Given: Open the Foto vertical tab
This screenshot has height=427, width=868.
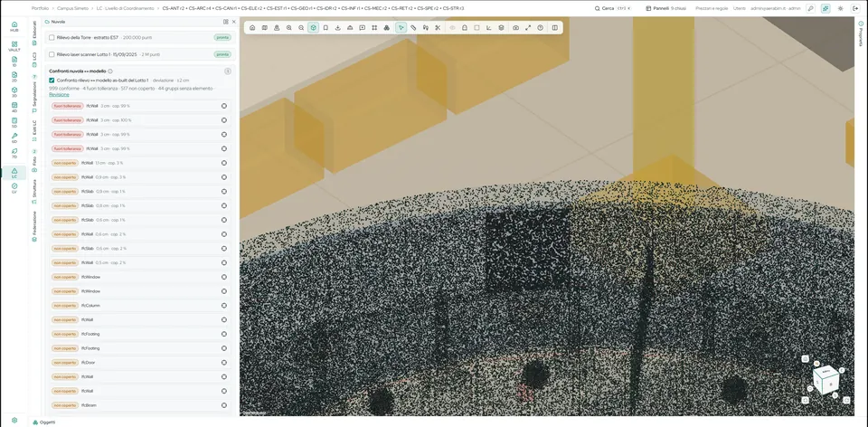Looking at the screenshot, I should click(35, 163).
